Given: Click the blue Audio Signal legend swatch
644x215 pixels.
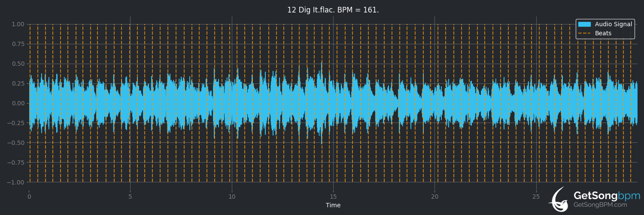Looking at the screenshot, I should pyautogui.click(x=585, y=25).
